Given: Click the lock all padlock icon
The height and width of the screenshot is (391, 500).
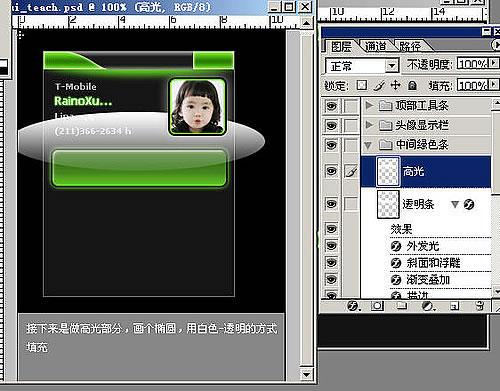Looking at the screenshot, I should point(413,85).
